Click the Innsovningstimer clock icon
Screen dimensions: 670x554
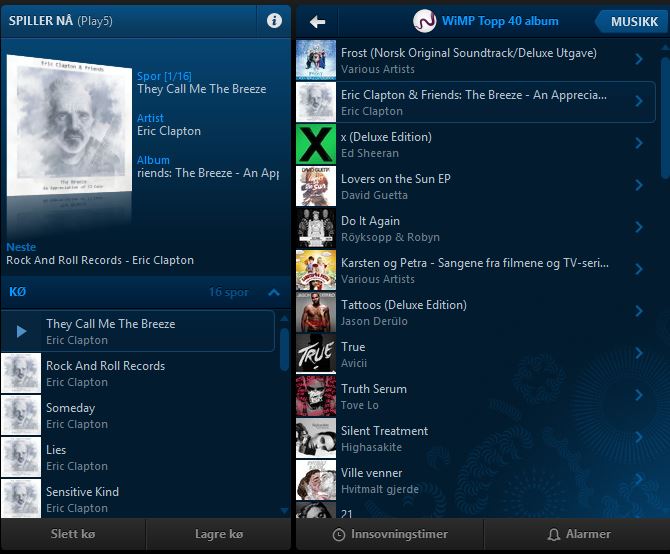pos(339,535)
